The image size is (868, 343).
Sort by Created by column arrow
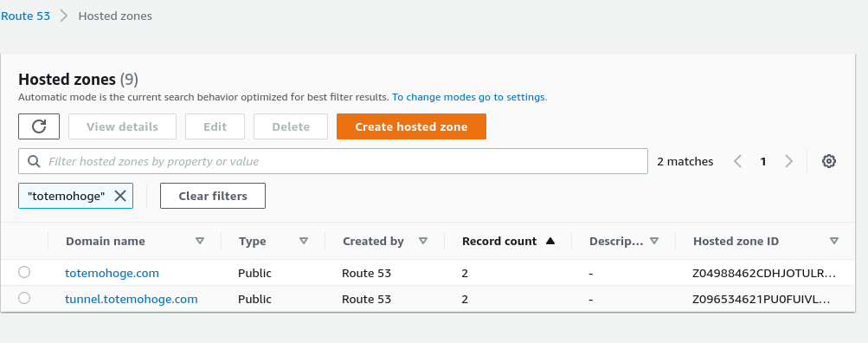point(423,241)
